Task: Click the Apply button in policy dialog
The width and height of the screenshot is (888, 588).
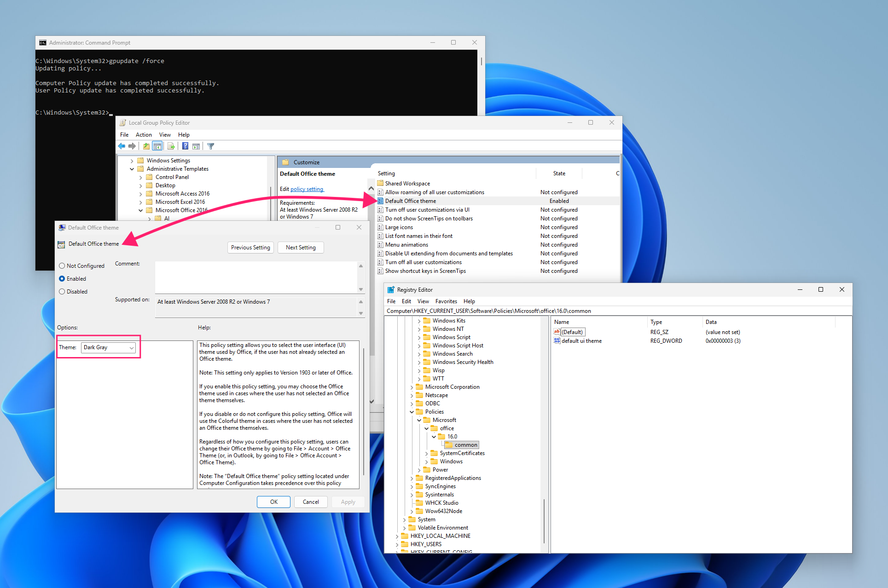Action: (348, 502)
